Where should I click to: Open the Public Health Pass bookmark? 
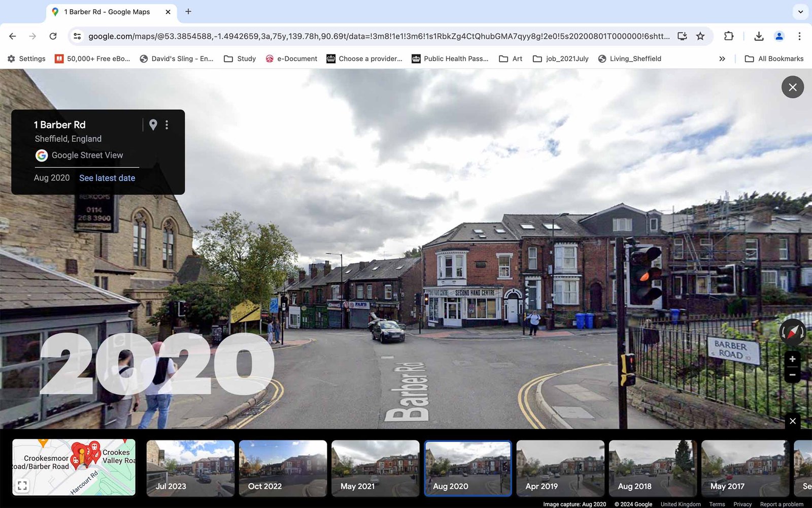point(450,58)
